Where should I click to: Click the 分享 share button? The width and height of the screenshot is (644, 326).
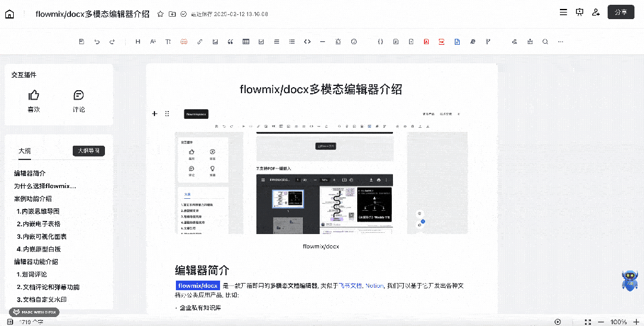coord(621,13)
